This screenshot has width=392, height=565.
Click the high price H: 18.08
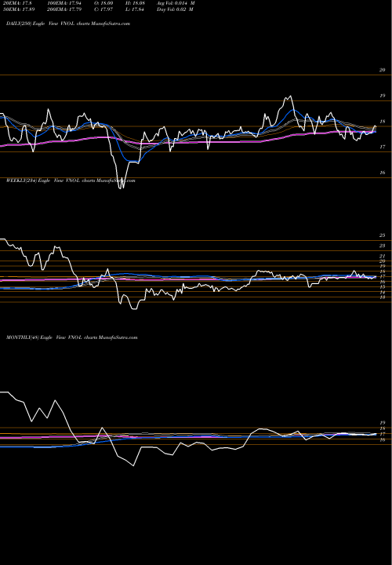tap(135, 3)
